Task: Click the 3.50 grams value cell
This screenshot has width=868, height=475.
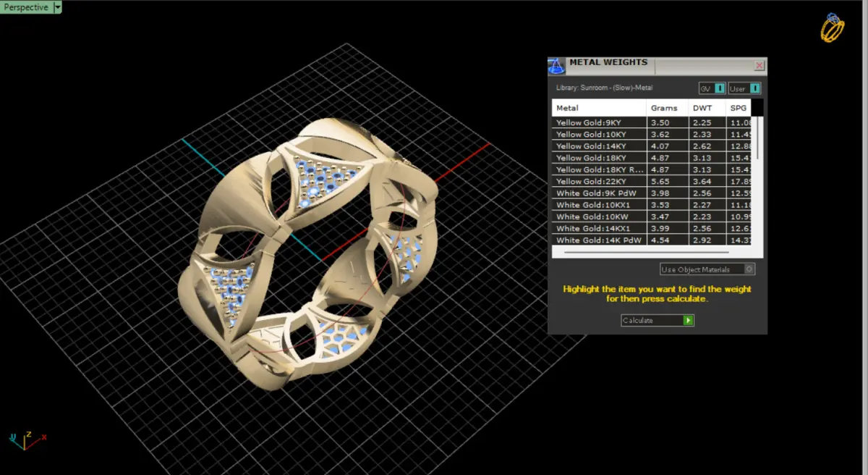Action: [x=667, y=123]
